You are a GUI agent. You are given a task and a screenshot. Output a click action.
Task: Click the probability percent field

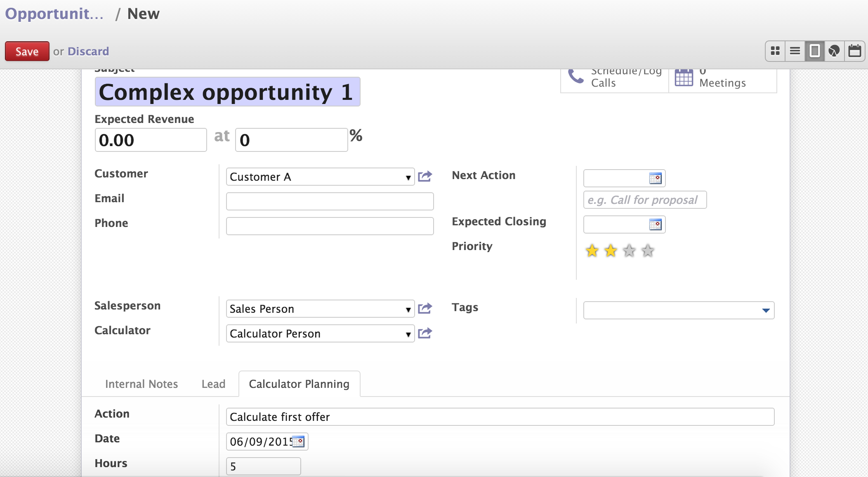pos(291,140)
